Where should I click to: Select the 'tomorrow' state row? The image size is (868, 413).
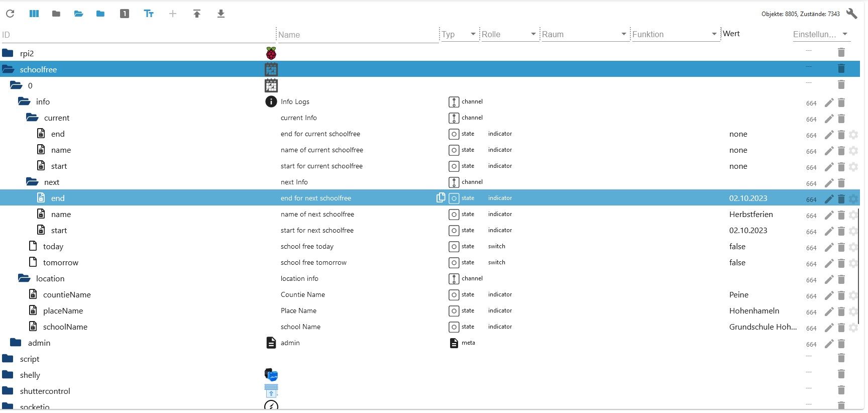[430, 262]
